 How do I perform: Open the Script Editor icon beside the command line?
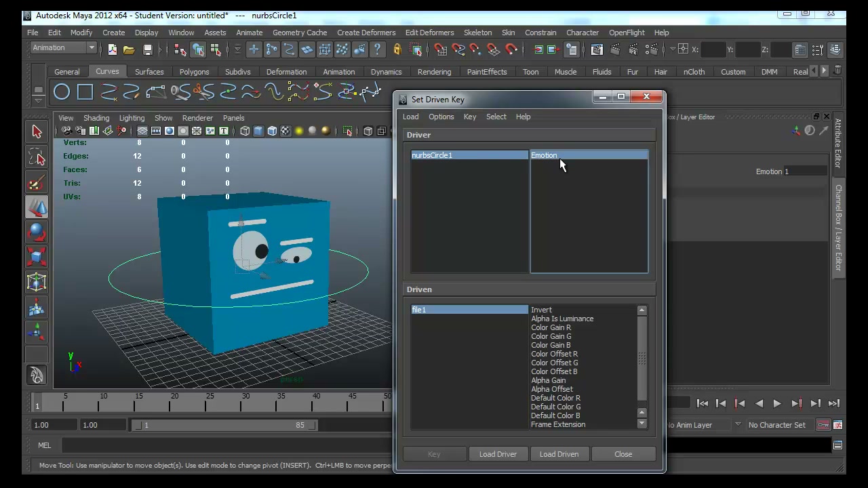point(837,445)
